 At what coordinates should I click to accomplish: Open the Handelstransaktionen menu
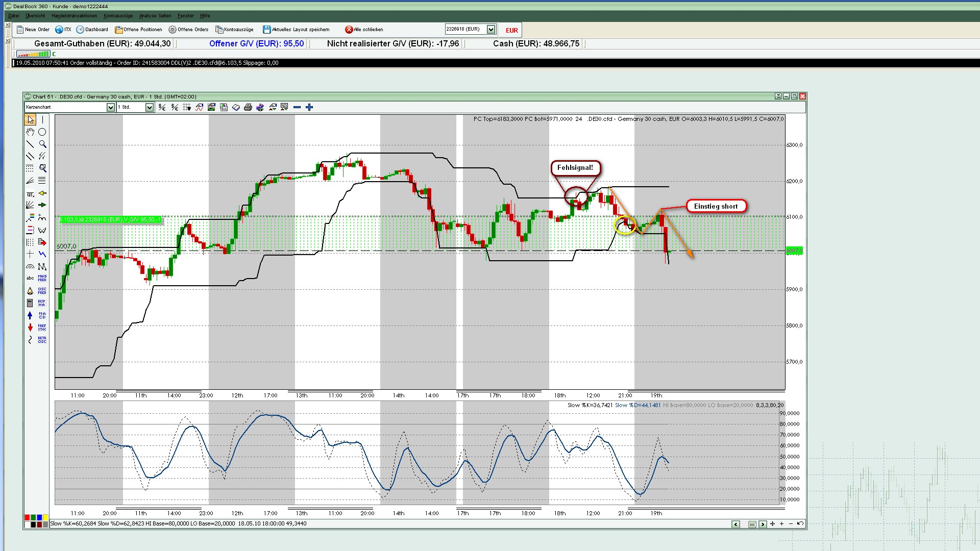74,16
